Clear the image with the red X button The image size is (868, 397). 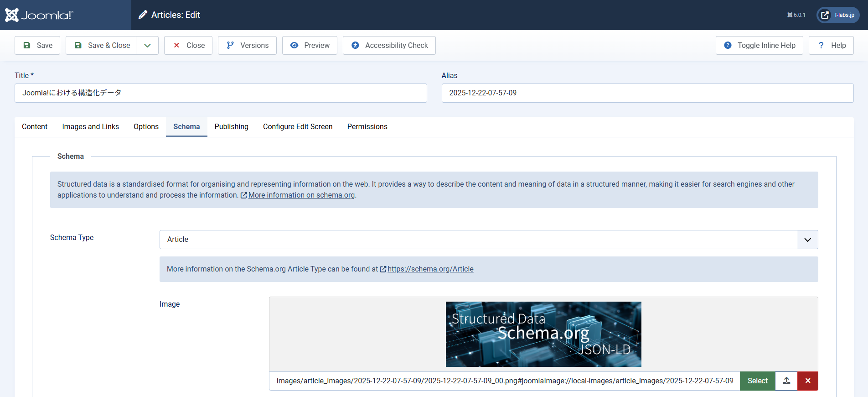pyautogui.click(x=808, y=381)
